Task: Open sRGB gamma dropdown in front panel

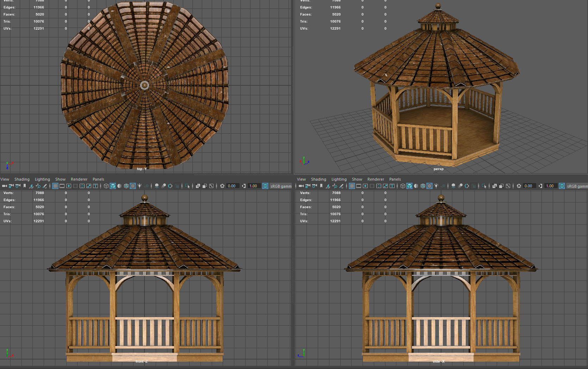Action: coord(281,186)
